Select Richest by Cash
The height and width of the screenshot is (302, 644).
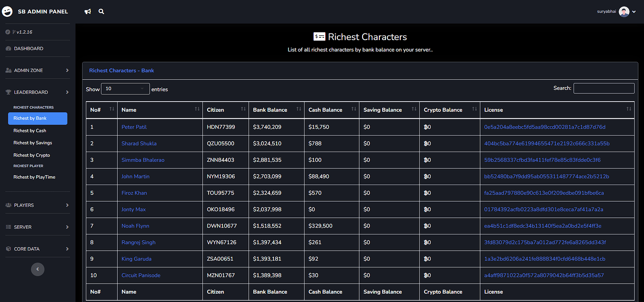tap(30, 131)
